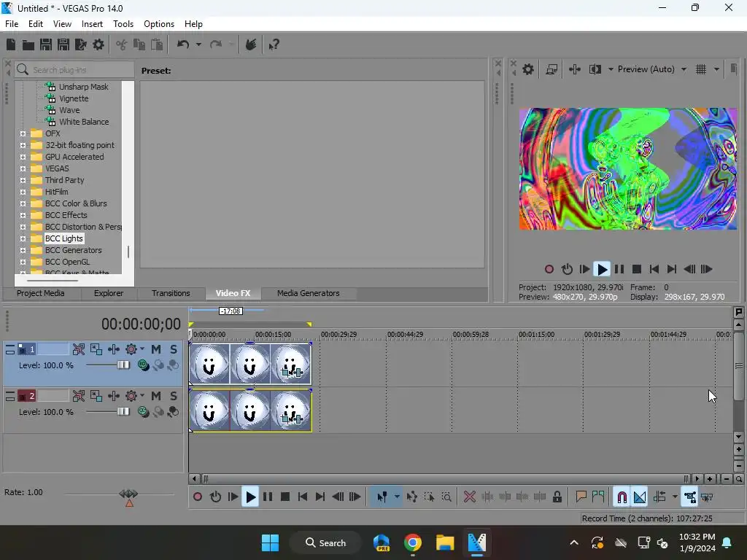
Task: Click the track 2 Level slider handle
Action: click(x=123, y=412)
